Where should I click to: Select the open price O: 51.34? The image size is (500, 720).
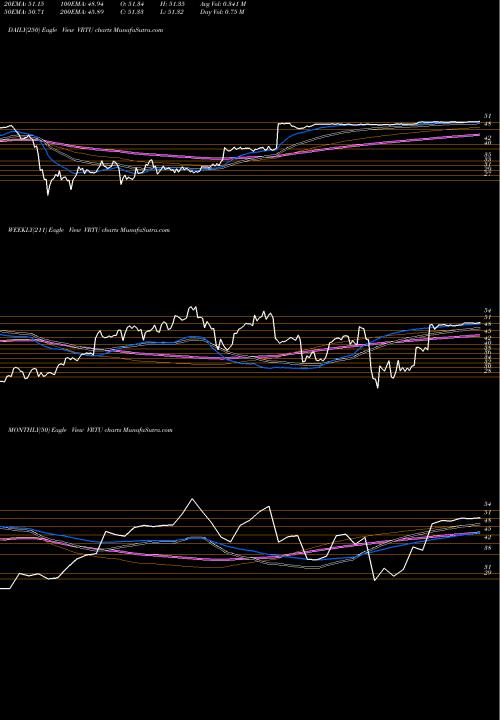133,4
